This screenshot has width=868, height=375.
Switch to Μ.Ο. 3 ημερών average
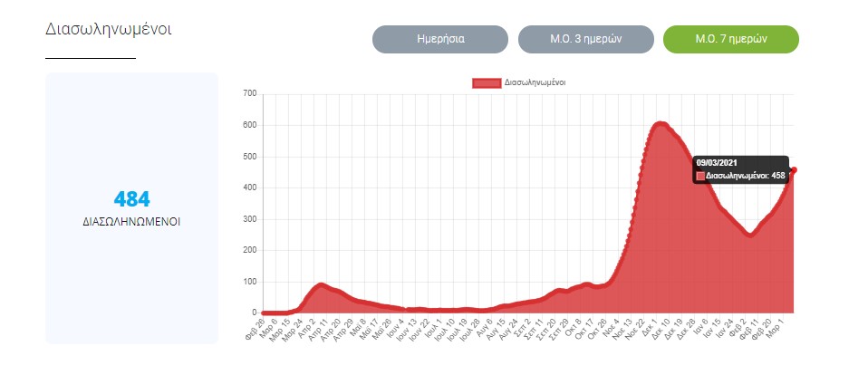tap(585, 40)
